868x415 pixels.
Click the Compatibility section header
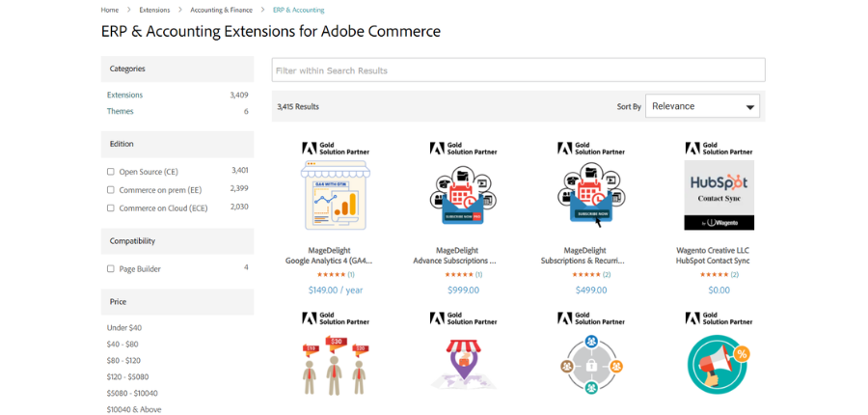pos(177,241)
